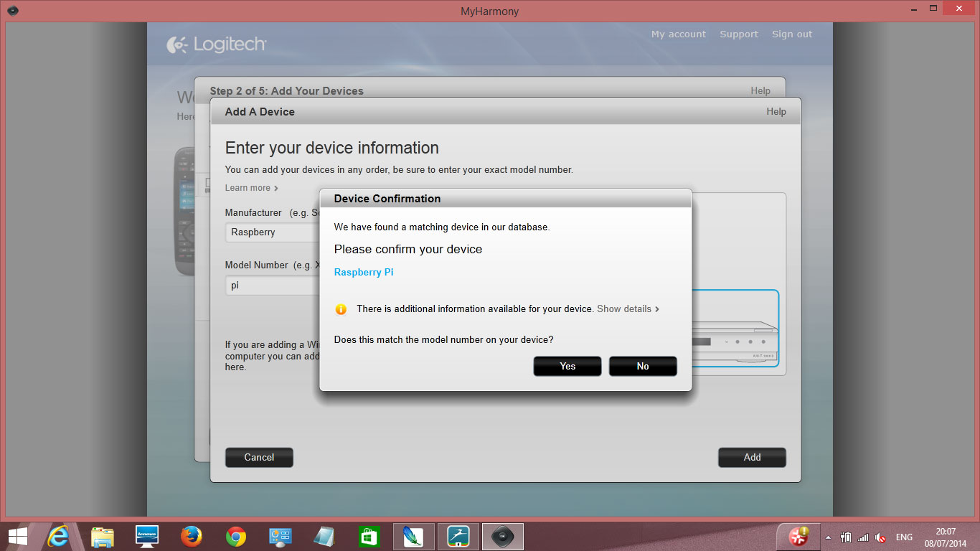The height and width of the screenshot is (551, 980).
Task: Open Windows Store from taskbar
Action: pyautogui.click(x=369, y=536)
